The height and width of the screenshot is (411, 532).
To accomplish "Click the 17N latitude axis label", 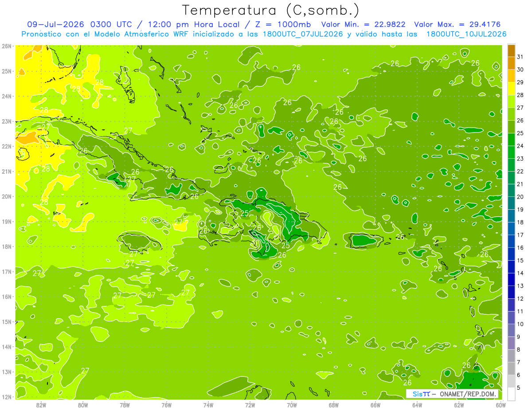I will [7, 272].
